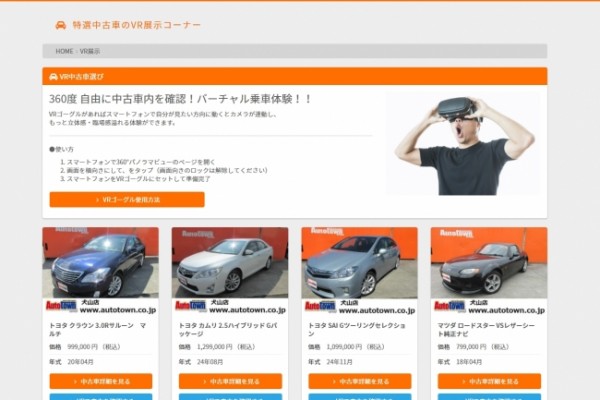The height and width of the screenshot is (400, 600).
Task: Click the price 999,000円 (税込)
Action: 94,347
